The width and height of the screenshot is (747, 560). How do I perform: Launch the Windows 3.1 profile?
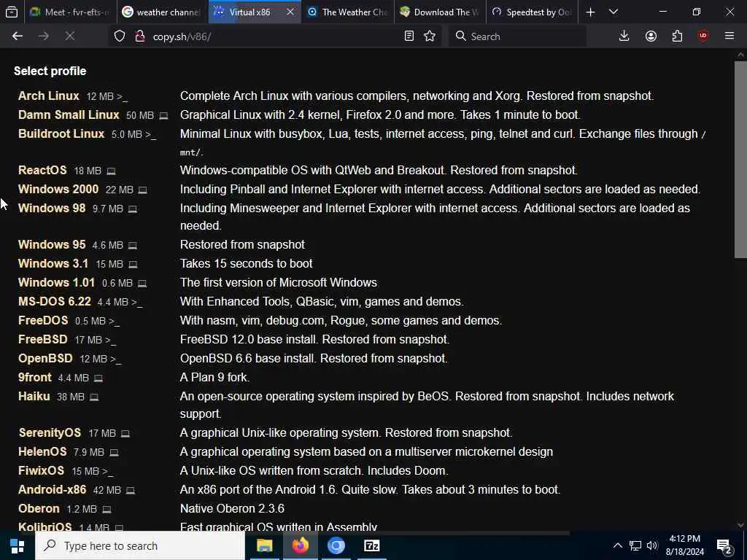[53, 263]
